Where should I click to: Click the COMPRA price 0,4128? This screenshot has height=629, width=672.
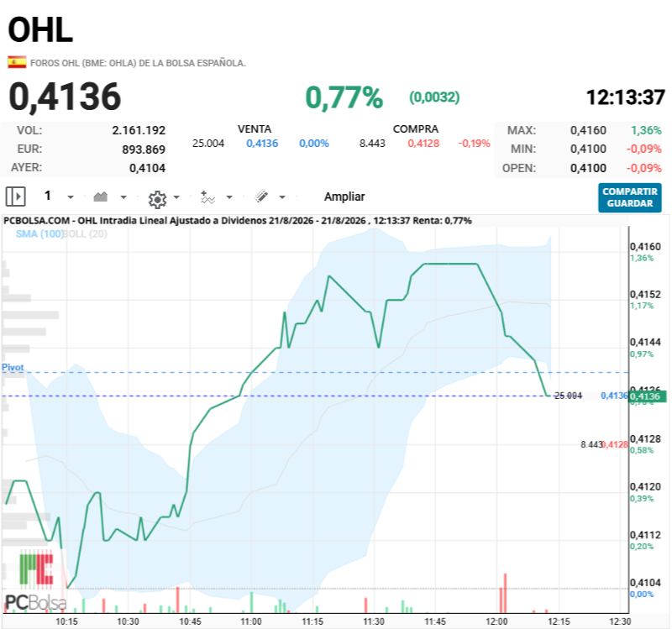pos(423,144)
